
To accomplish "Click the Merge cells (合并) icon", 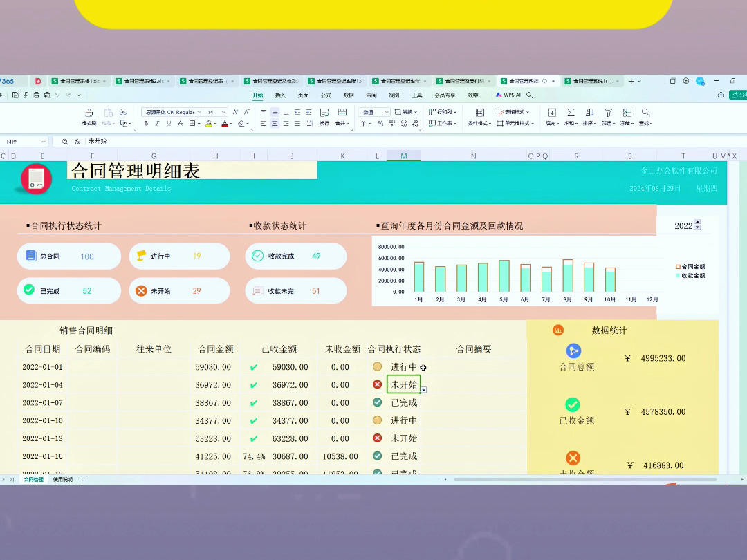I will click(x=342, y=113).
